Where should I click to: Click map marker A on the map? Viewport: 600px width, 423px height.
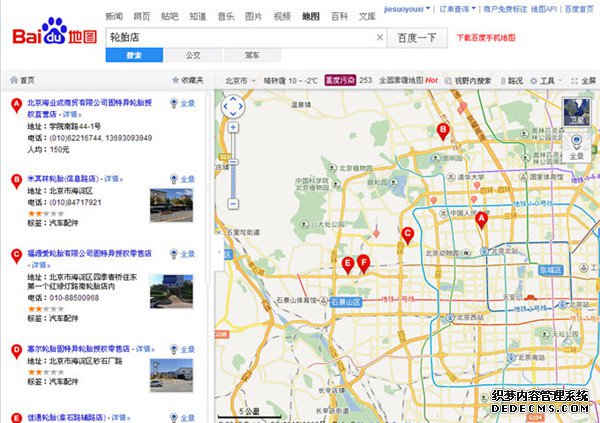pyautogui.click(x=480, y=219)
